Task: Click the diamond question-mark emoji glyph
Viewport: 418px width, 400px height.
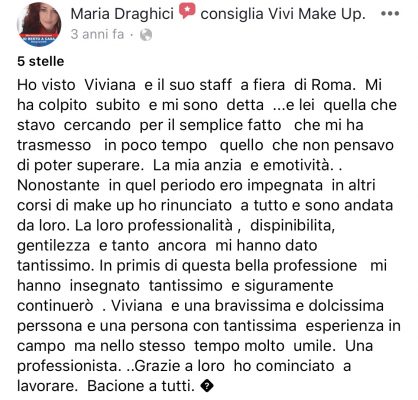Action: [x=207, y=386]
